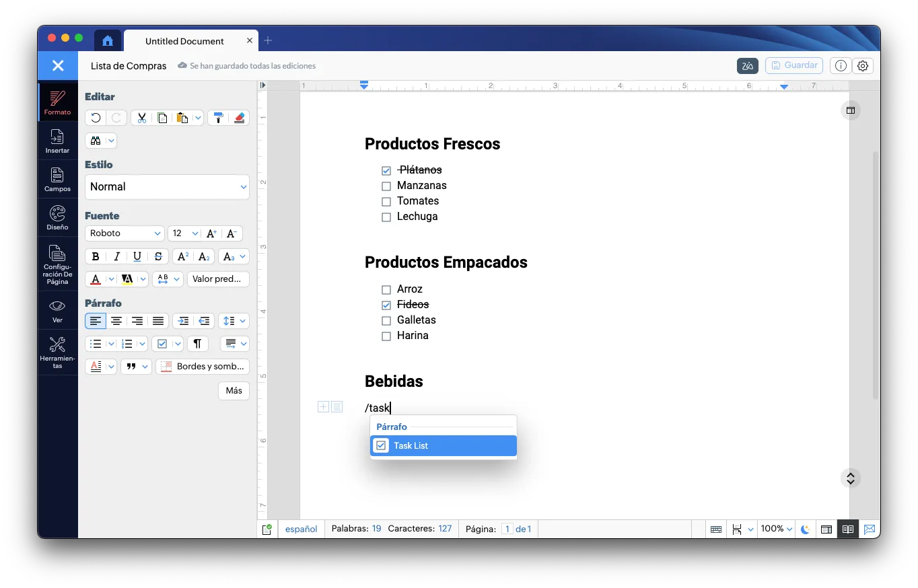The image size is (918, 588).
Task: Apply strikethrough formatting
Action: [158, 256]
